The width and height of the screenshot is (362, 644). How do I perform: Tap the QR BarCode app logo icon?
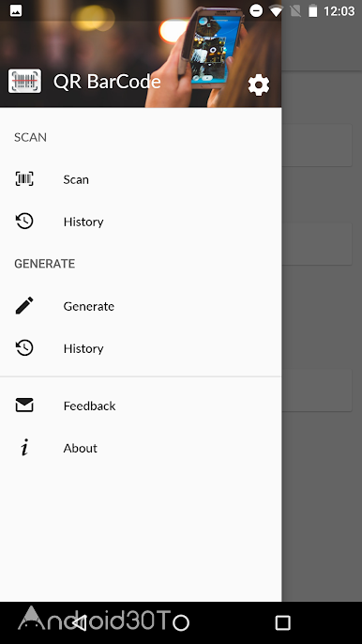tap(24, 81)
